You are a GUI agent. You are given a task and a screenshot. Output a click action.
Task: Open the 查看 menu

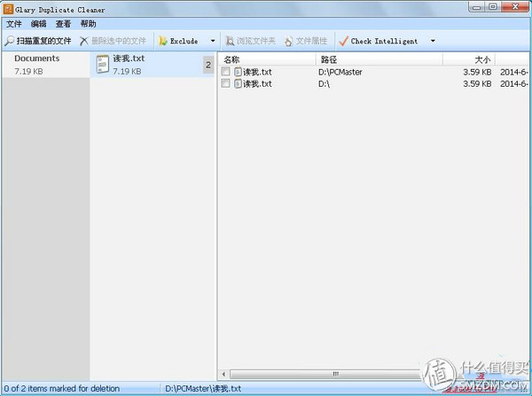[x=63, y=24]
